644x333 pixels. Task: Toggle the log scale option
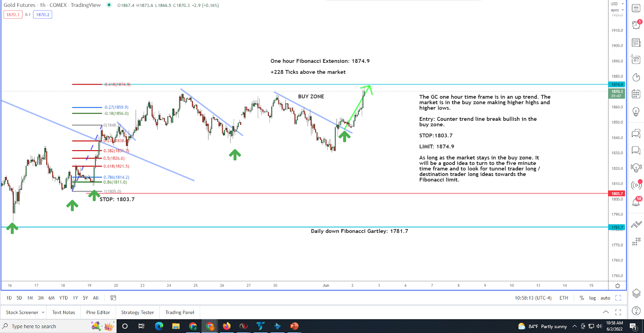tap(592, 298)
